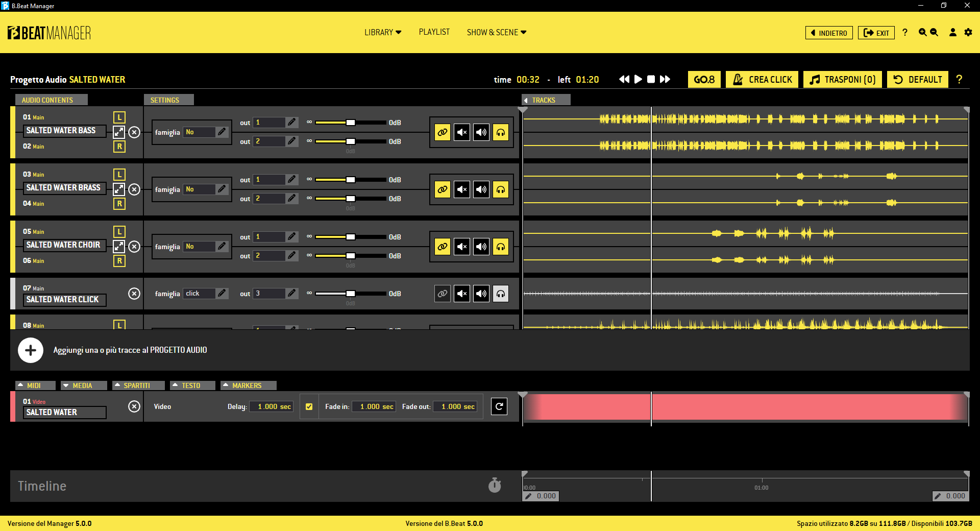
Task: Open the timeline stopwatch icon
Action: click(495, 485)
